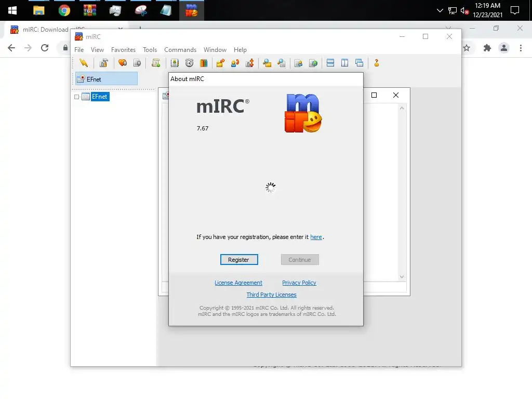Viewport: 532px width, 399px height.
Task: Open WinRAR from the taskbar
Action: tap(89, 10)
